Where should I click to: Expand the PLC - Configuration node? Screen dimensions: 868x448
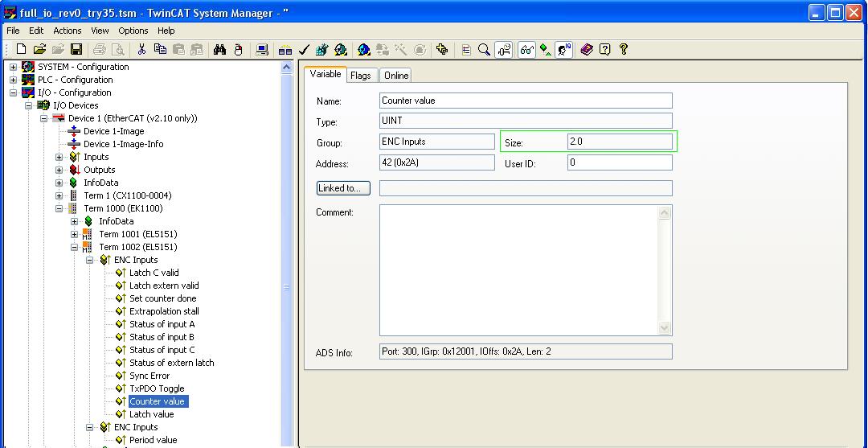[x=14, y=80]
